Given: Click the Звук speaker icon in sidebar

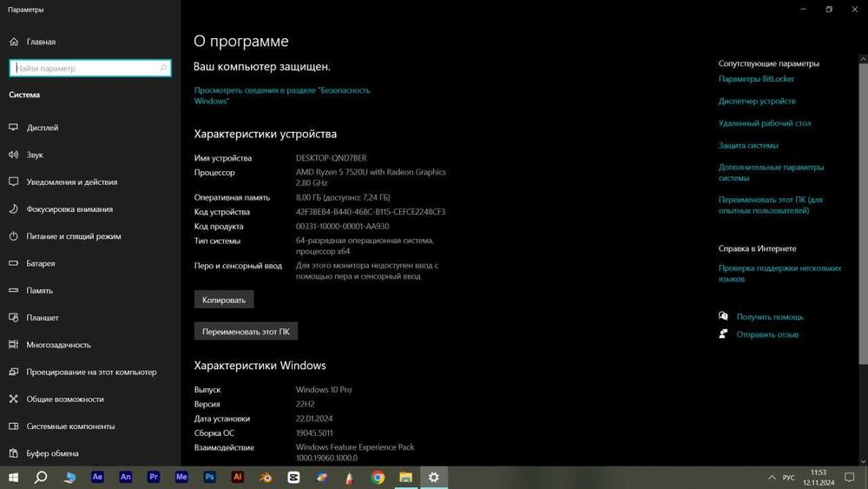Looking at the screenshot, I should [x=14, y=155].
